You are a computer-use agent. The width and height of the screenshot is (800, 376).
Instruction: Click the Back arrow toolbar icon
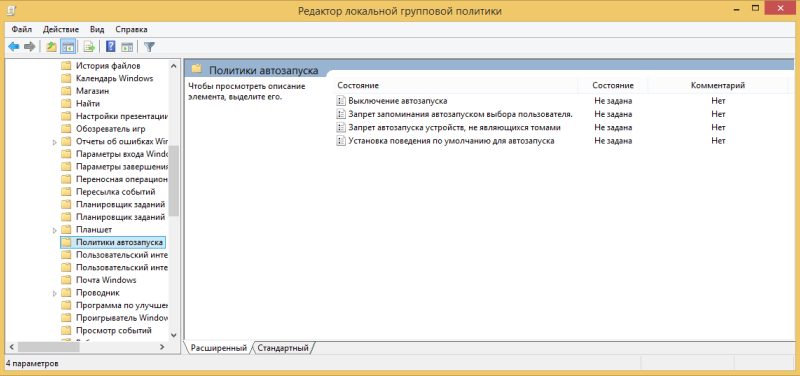(x=14, y=47)
